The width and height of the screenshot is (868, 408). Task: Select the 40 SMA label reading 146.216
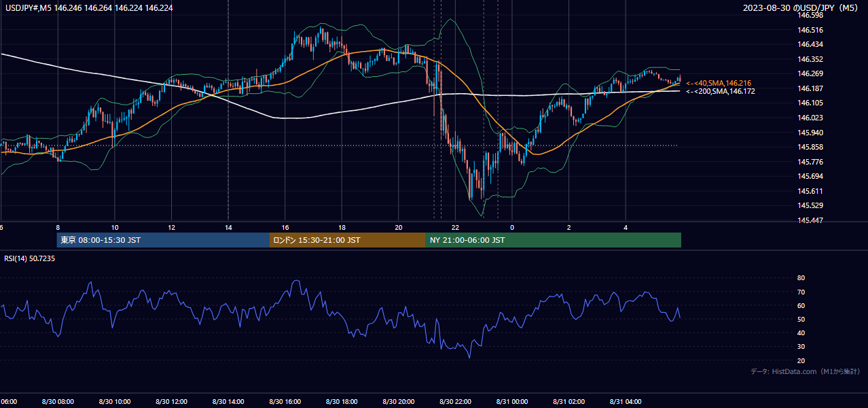(719, 83)
